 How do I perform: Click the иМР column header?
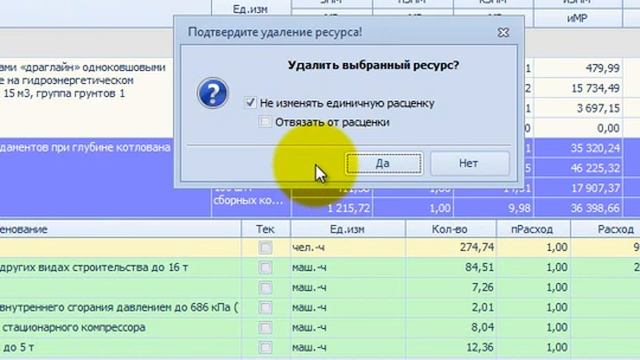577,18
